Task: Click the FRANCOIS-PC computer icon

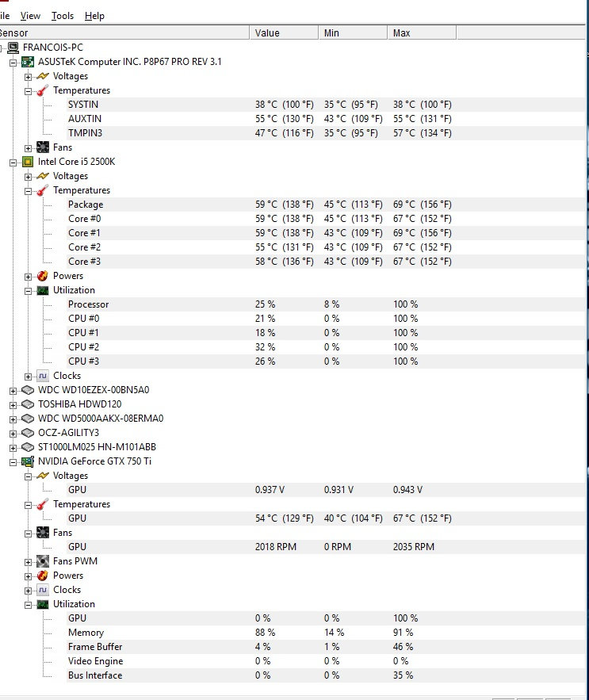Action: tap(13, 48)
